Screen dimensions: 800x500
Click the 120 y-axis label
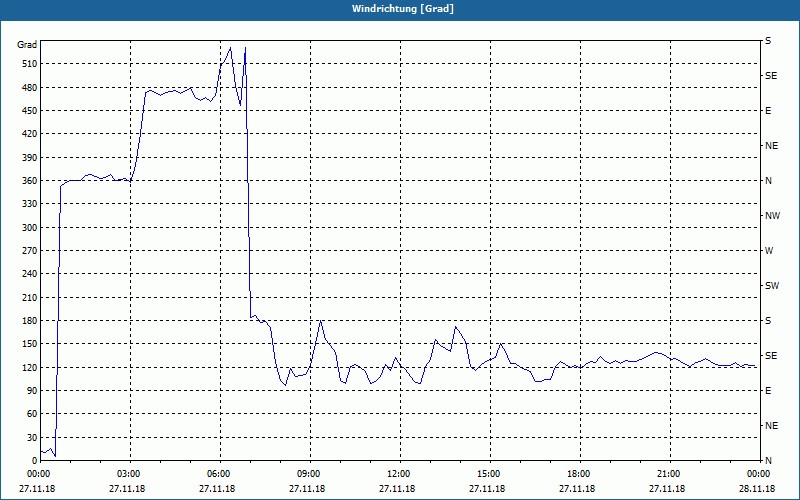pyautogui.click(x=30, y=367)
